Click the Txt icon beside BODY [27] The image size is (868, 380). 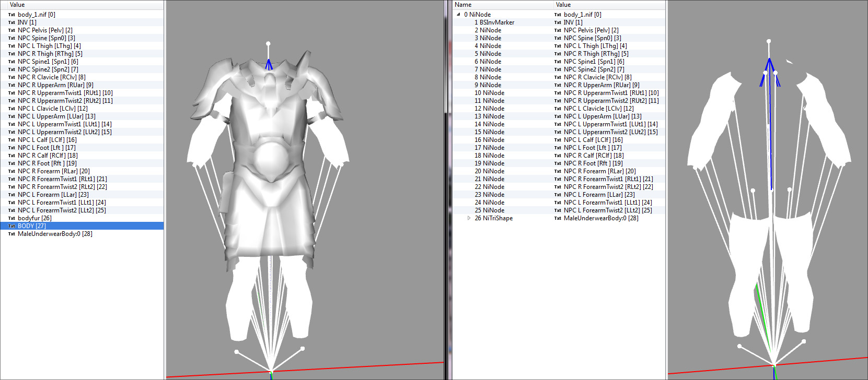[11, 226]
